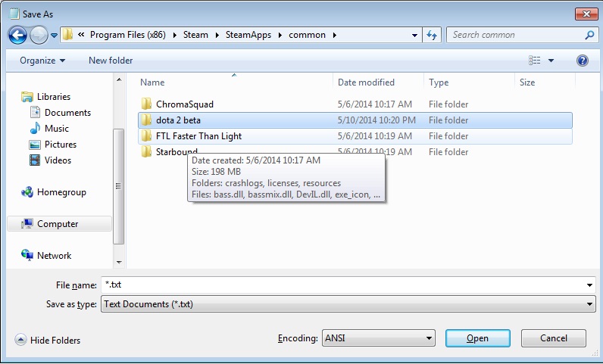
Task: Select Computer in navigation pane
Action: coord(59,224)
